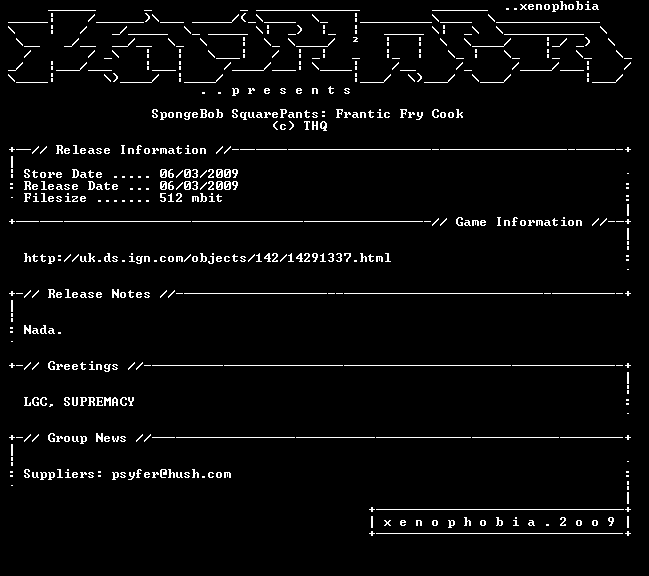Viewport: 649px width, 576px height.
Task: Click the xenophobia ASCII art logo
Action: coord(320,46)
